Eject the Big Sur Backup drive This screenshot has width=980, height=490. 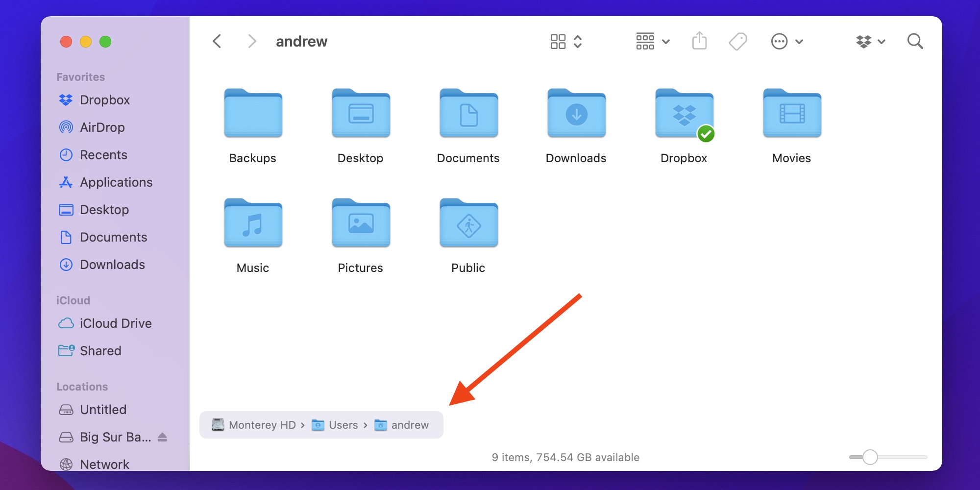coord(163,437)
